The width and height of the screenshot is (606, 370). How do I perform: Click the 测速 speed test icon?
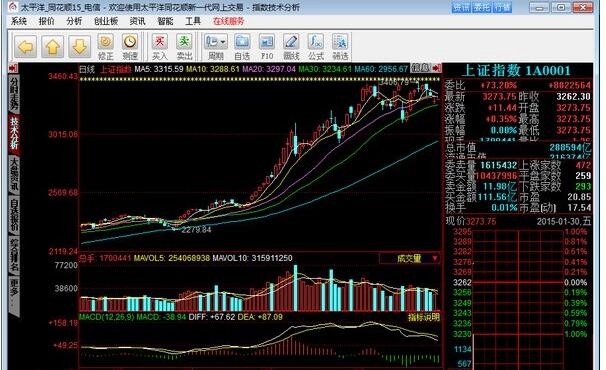click(130, 47)
